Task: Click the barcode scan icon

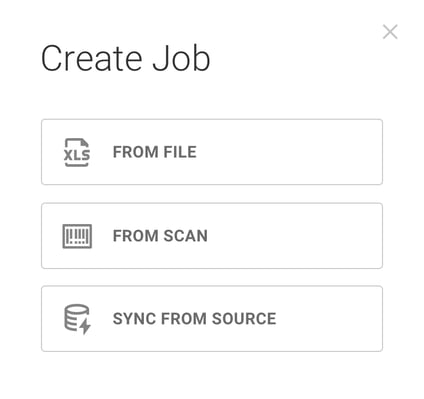Action: point(77,236)
